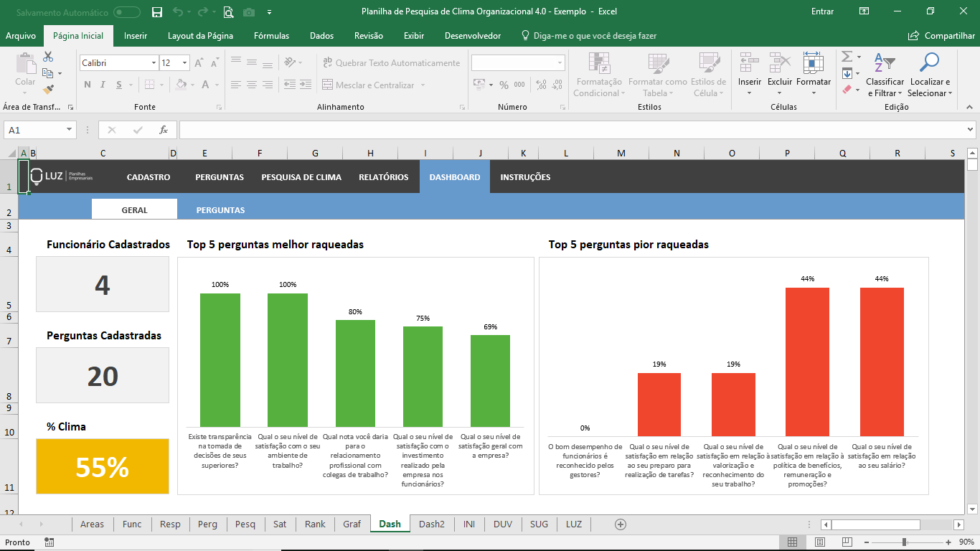Toggle the Salvamento Automático switch
The height and width of the screenshot is (551, 980).
point(127,11)
